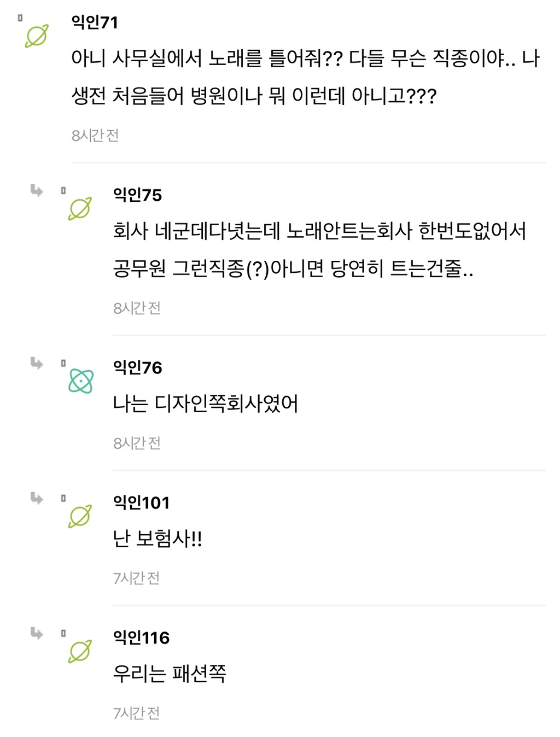Click 익인101's green planet avatar
Screen dimensions: 560x737
tap(80, 516)
